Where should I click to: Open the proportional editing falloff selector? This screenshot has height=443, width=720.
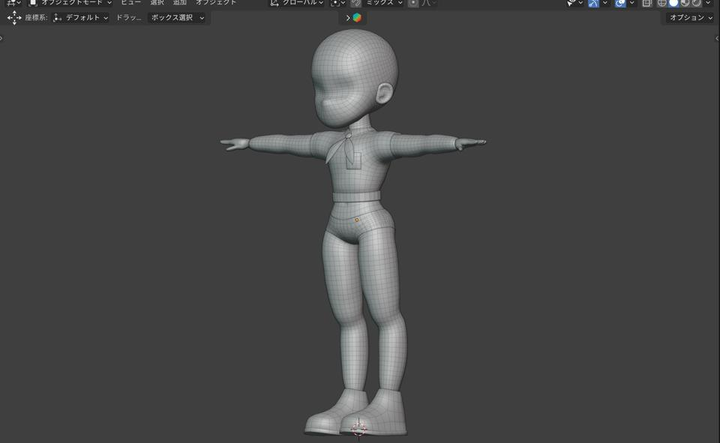click(428, 3)
